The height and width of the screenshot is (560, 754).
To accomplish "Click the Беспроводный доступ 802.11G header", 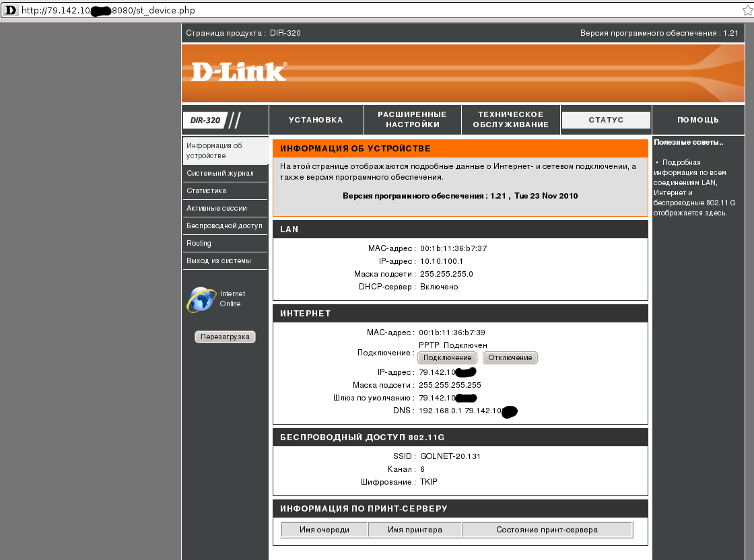I will (460, 438).
